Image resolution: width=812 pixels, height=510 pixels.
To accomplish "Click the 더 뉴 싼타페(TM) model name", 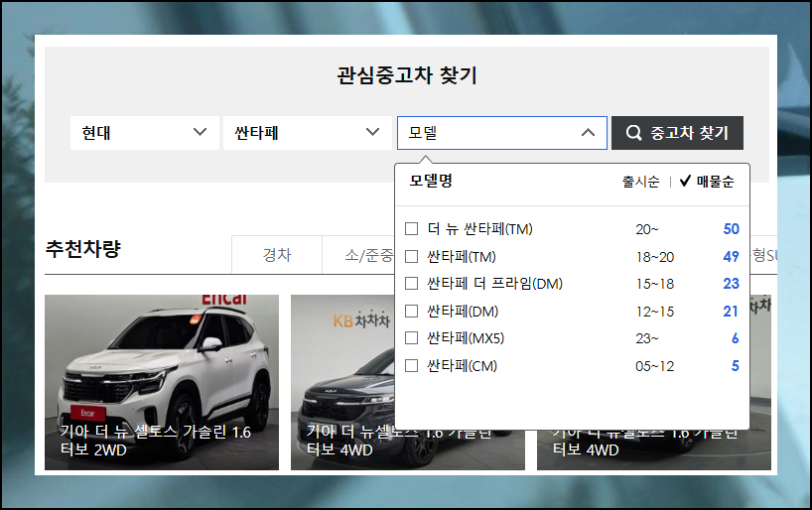I will [480, 229].
